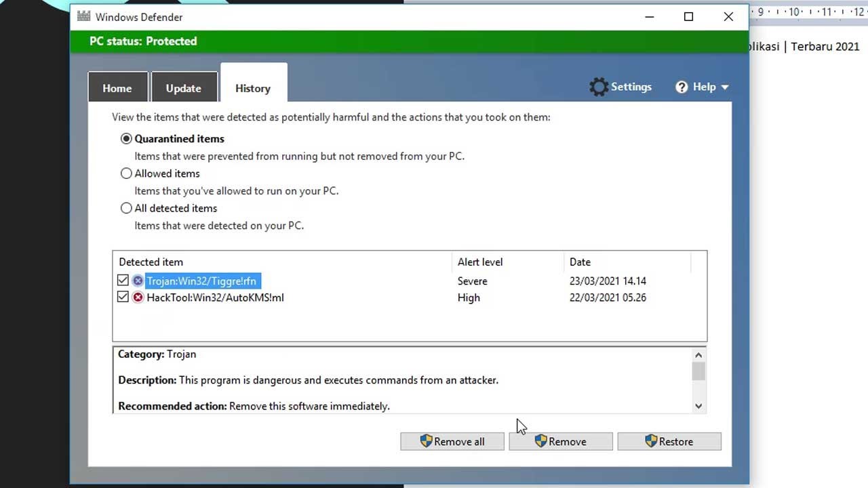
Task: Click the Windows Defender castle icon in title bar
Action: click(83, 16)
